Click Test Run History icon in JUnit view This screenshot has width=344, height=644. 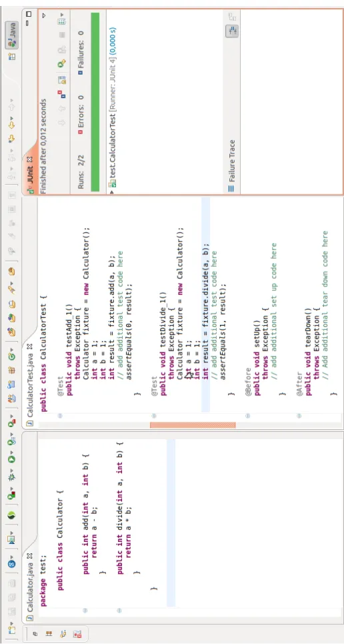point(61,22)
